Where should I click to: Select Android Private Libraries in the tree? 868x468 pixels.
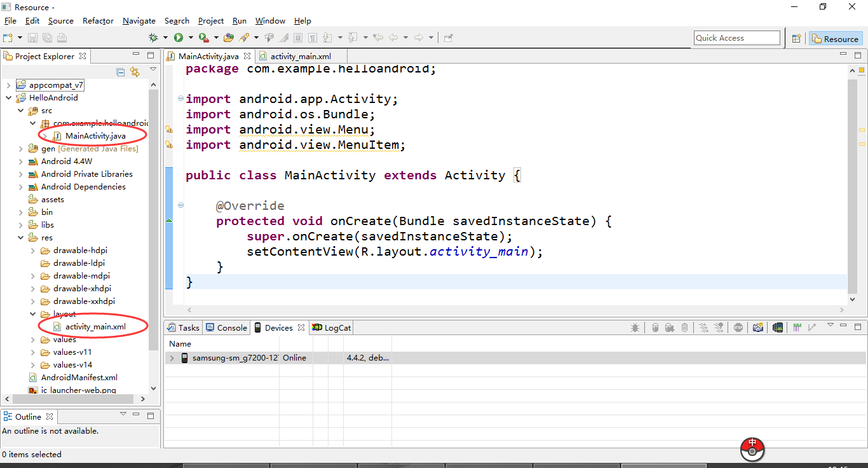(87, 174)
